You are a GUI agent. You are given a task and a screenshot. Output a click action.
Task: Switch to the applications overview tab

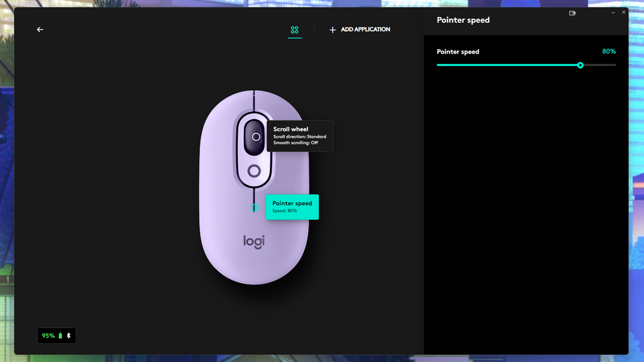pyautogui.click(x=294, y=29)
